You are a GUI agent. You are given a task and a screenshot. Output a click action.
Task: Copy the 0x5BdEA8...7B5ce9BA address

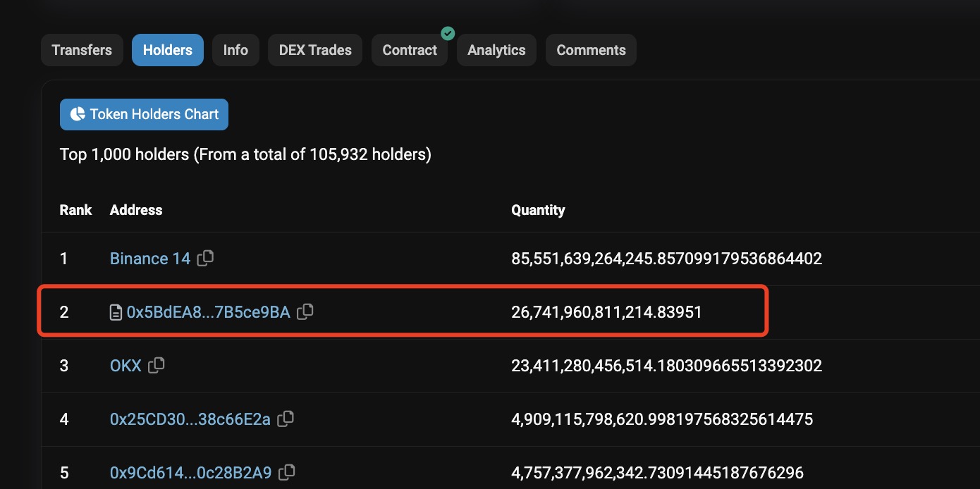coord(305,312)
